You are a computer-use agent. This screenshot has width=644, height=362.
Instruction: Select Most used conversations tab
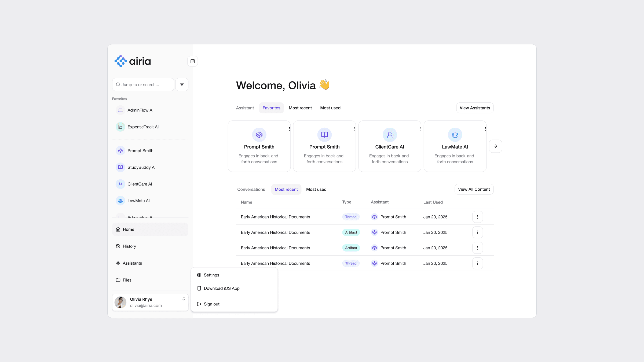pyautogui.click(x=316, y=189)
